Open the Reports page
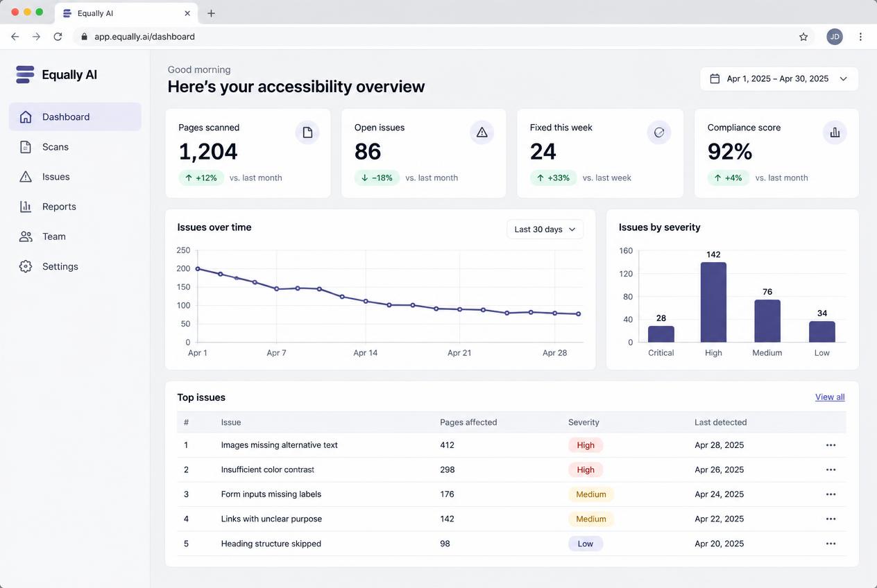Image resolution: width=877 pixels, height=588 pixels. 75,206
